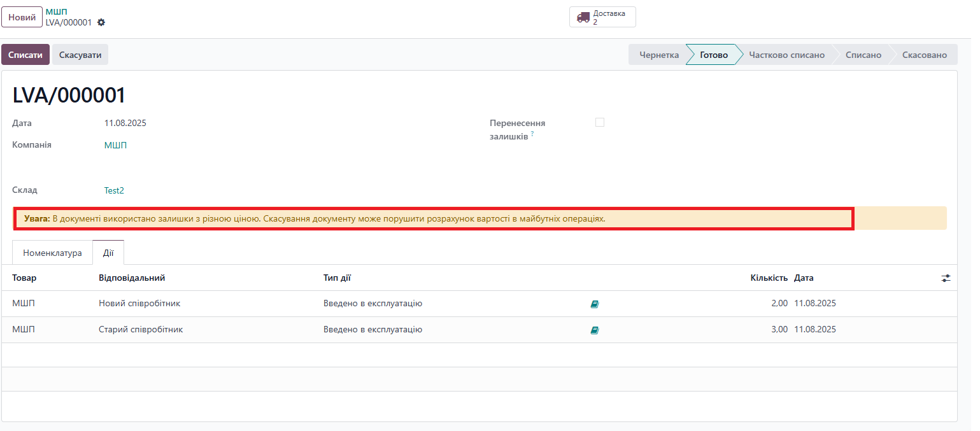Click the gear icon next to LVA/000001

[x=101, y=22]
